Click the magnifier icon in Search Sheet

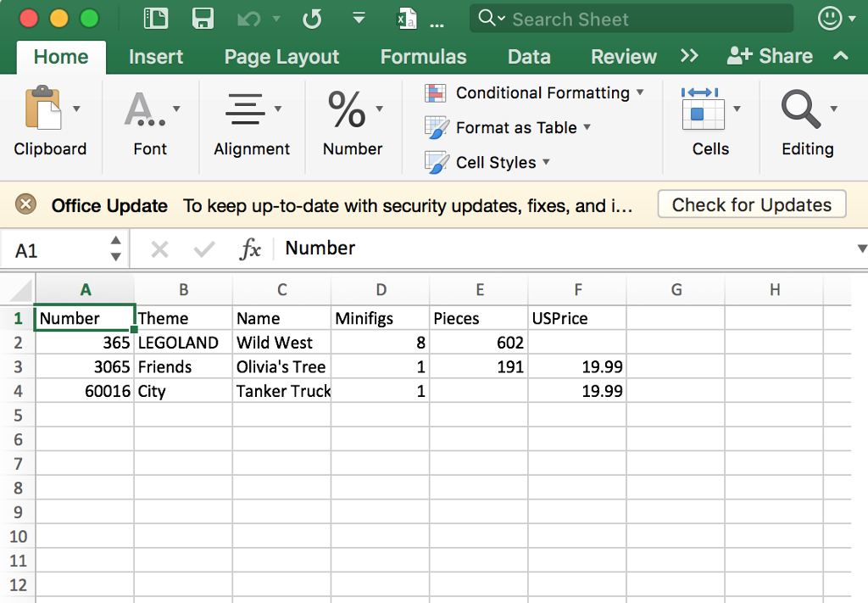487,19
